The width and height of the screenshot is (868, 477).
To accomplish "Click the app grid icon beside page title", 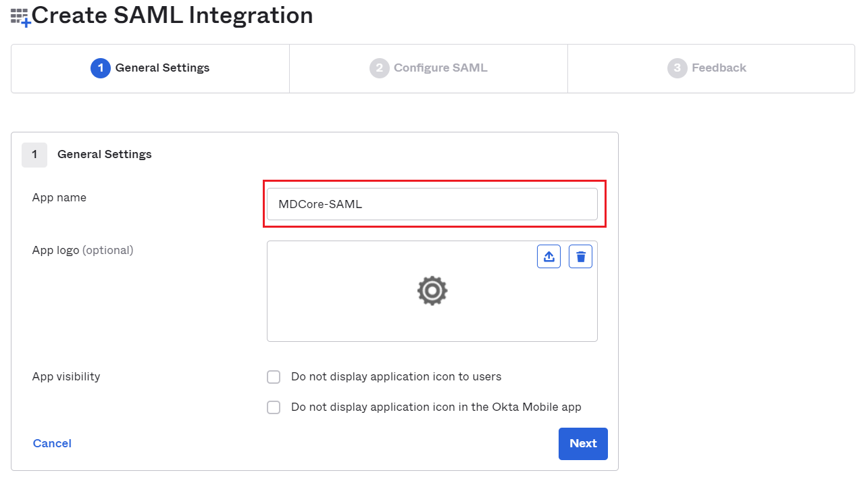I will point(21,18).
